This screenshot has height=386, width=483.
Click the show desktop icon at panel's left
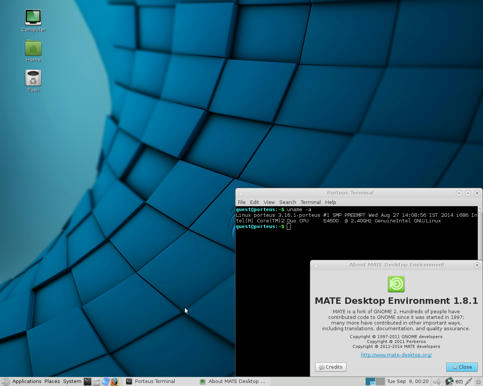coord(5,381)
